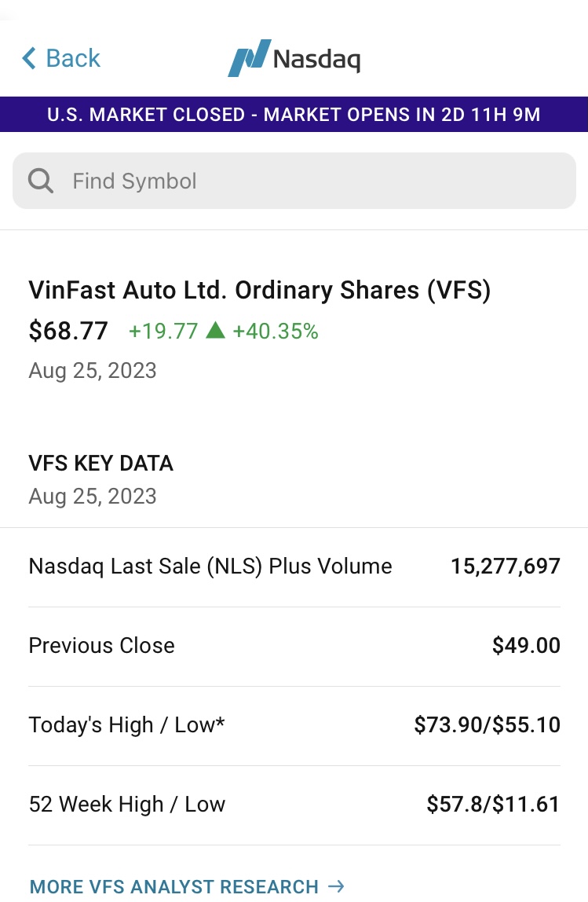
Task: Tap the Nasdaq logo icon
Action: 249,58
